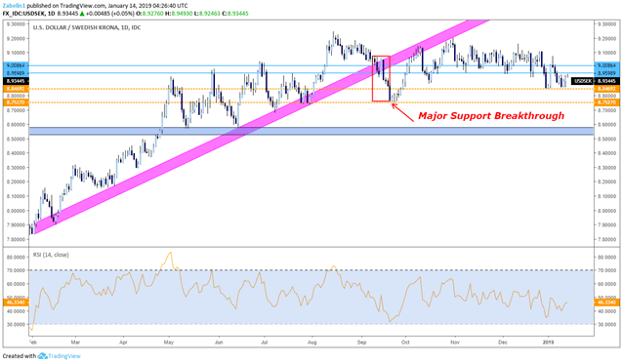
Task: Click the blue 9.00864 label on left price axis
Action: [16, 65]
